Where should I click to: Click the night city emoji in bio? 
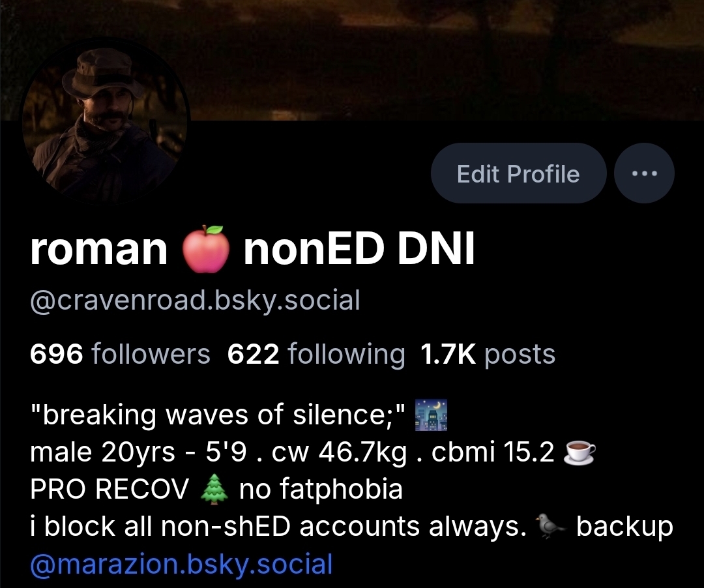[431, 415]
